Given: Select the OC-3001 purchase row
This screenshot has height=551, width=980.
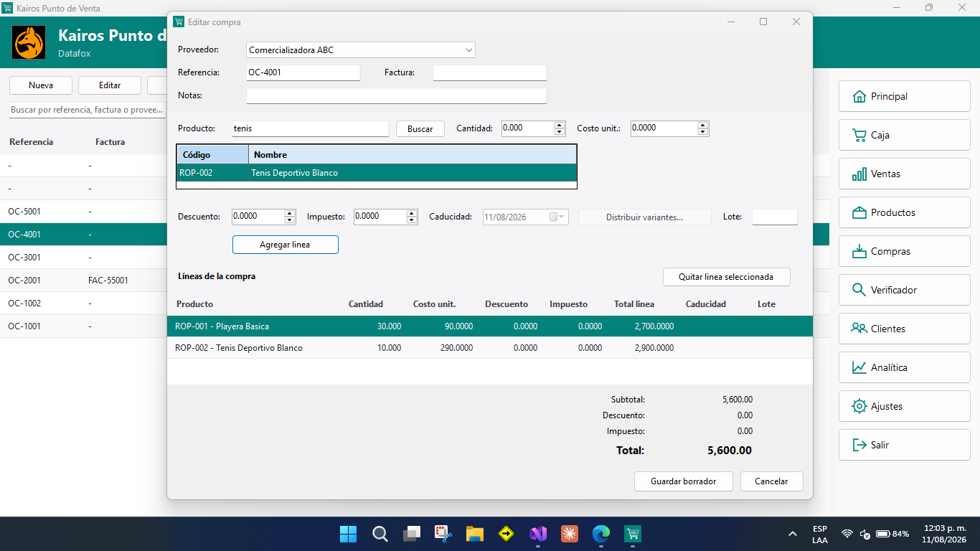Looking at the screenshot, I should (83, 258).
